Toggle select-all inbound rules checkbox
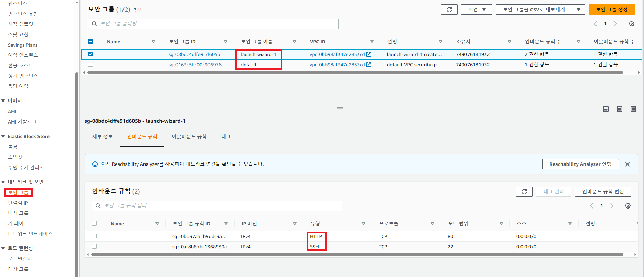644x277 pixels. point(94,223)
